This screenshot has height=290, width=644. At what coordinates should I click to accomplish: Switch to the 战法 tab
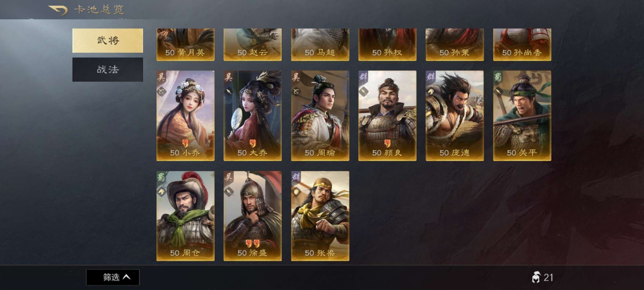click(x=108, y=70)
